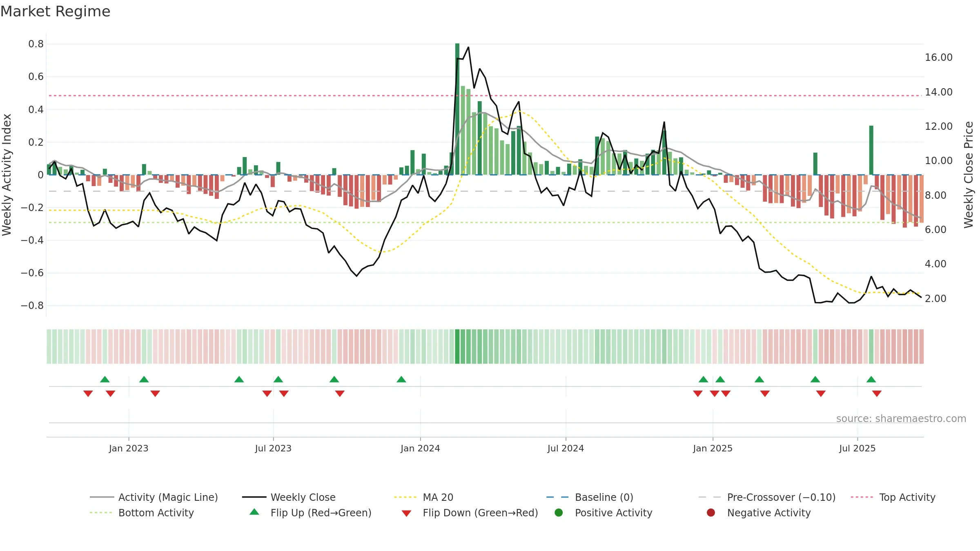Click the Weekly Close Price axis title

969,175
